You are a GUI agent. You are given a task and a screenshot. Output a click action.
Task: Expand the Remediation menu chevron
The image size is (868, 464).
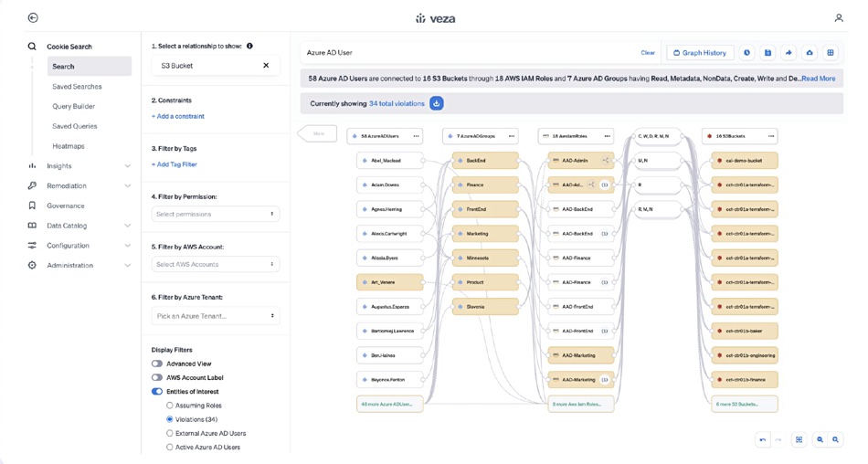pos(128,186)
